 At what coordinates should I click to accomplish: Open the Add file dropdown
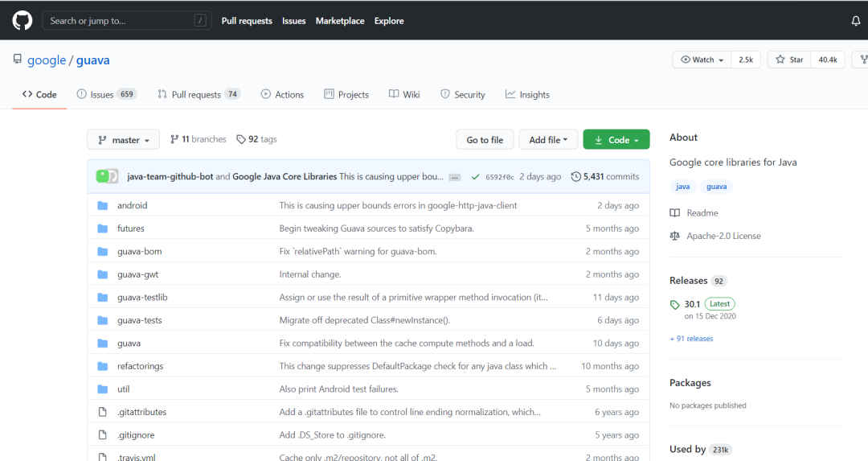548,140
